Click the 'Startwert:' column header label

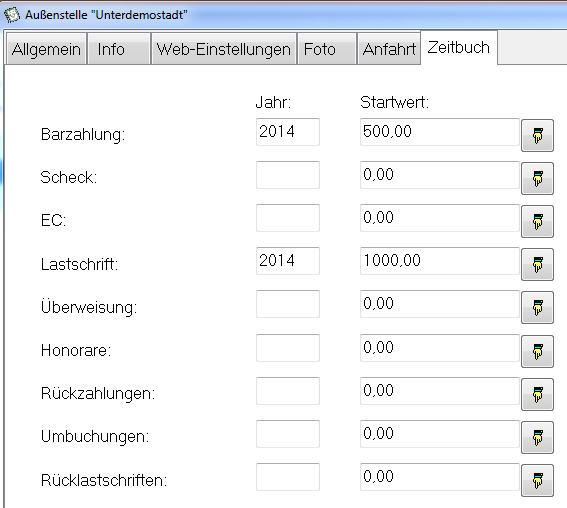[x=395, y=102]
